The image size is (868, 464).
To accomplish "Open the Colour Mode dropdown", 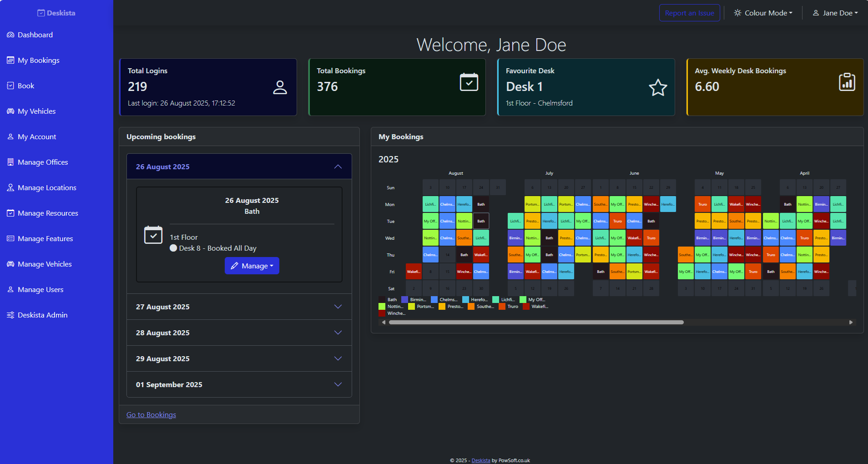I will (763, 13).
